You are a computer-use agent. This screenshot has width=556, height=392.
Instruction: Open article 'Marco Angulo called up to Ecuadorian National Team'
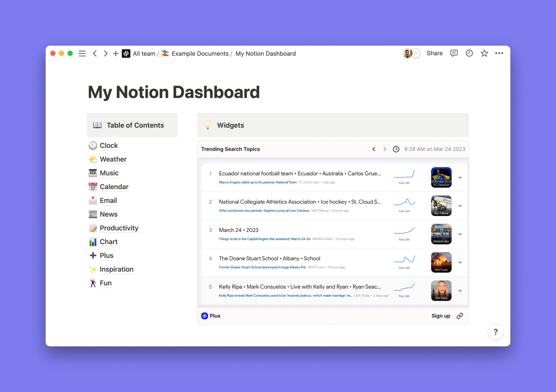pyautogui.click(x=258, y=182)
